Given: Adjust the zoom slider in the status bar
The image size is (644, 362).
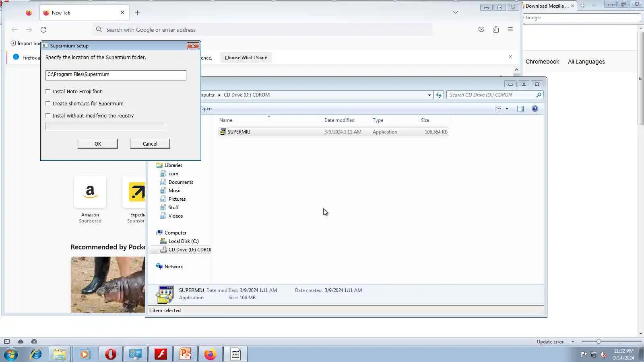Looking at the screenshot, I should pos(599,341).
